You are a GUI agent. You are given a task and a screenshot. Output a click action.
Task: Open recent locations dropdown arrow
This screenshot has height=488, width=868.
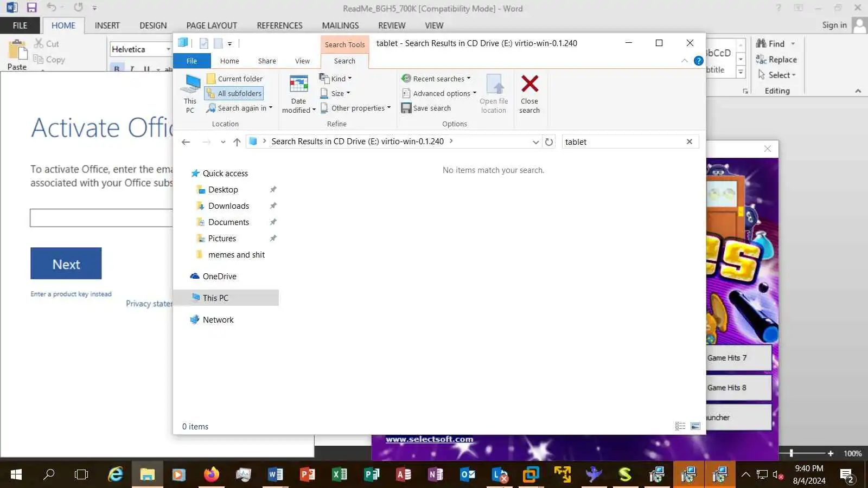pos(223,142)
